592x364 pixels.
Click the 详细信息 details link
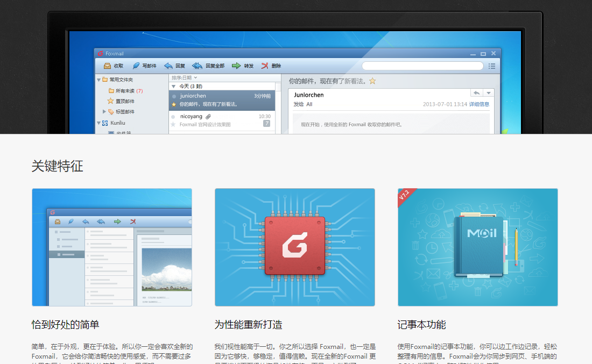(479, 104)
